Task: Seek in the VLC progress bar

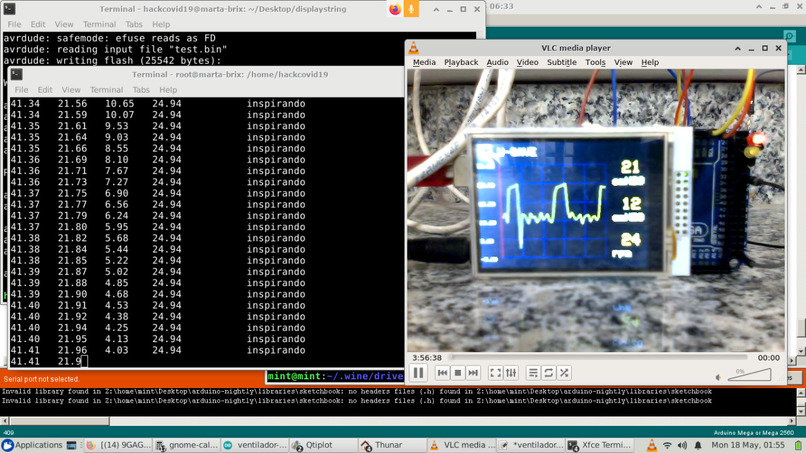Action: coord(599,357)
